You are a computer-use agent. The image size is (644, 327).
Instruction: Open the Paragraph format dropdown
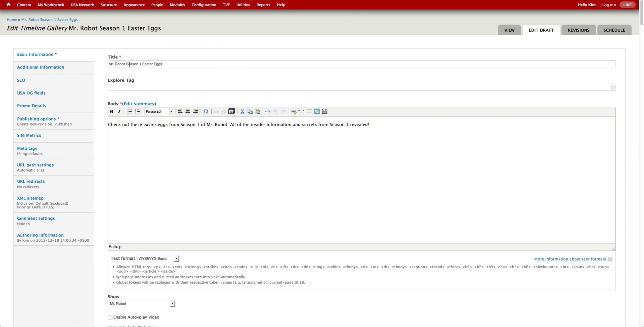pyautogui.click(x=159, y=112)
